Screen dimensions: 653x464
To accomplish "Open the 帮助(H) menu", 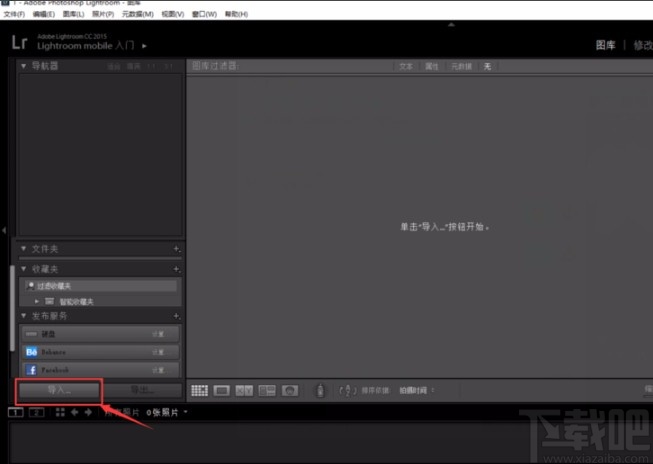I will click(236, 14).
